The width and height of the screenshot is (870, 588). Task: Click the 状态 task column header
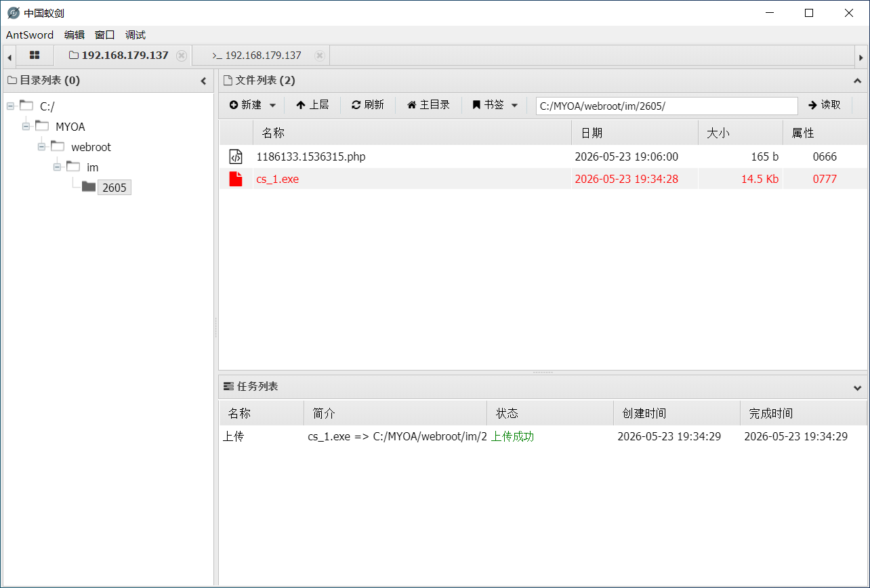[x=550, y=413]
